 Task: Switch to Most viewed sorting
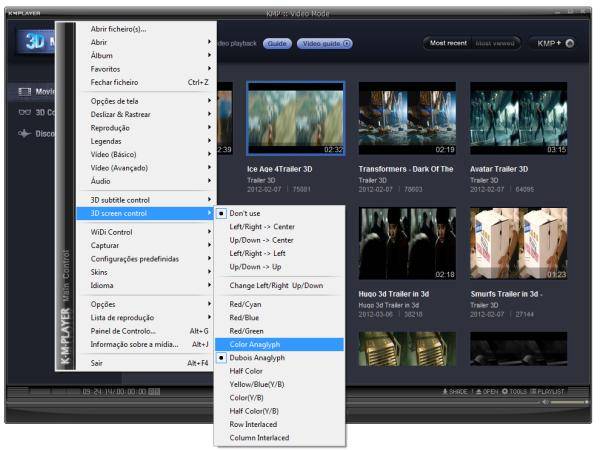tap(495, 43)
